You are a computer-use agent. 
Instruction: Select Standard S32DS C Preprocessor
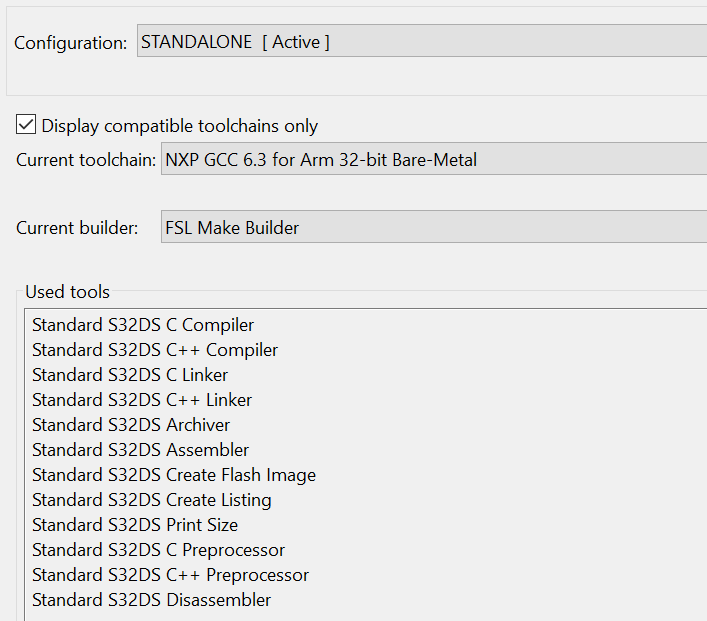158,550
